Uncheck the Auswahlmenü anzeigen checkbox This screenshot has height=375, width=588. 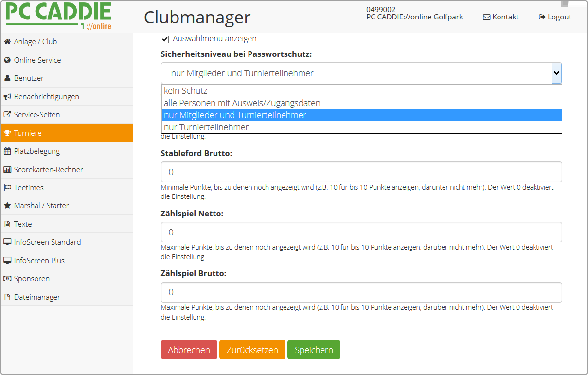pyautogui.click(x=165, y=38)
